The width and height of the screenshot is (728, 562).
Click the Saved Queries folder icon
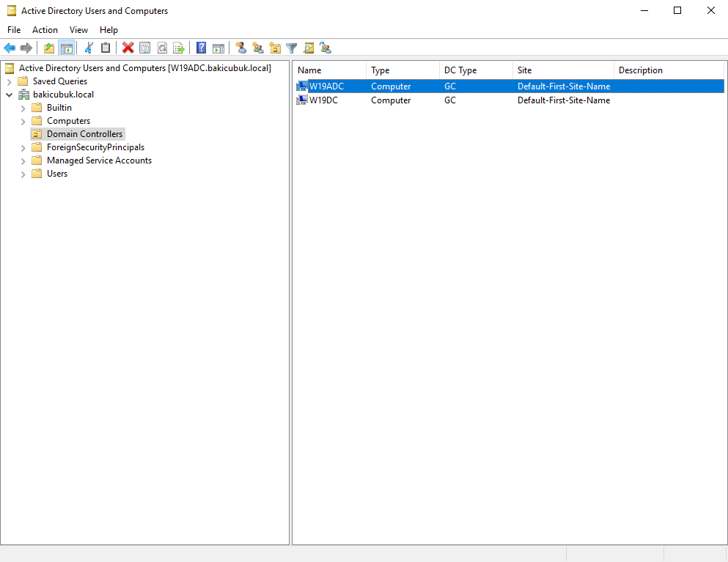pos(23,81)
